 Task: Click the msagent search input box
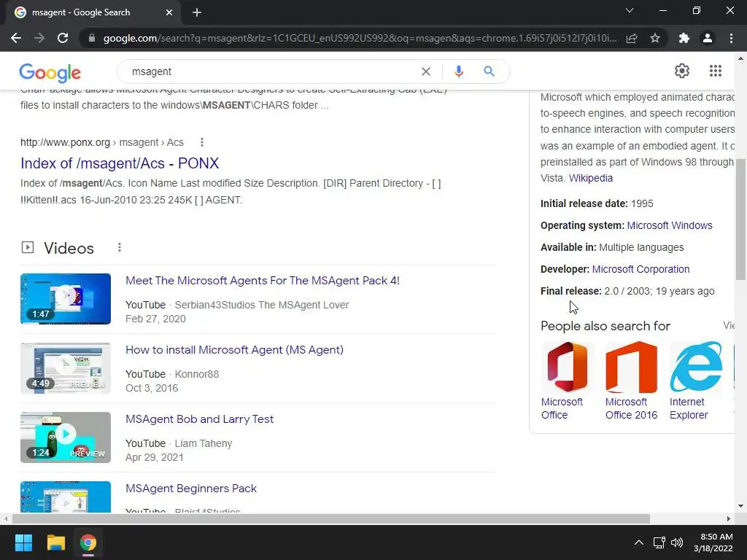tap(271, 71)
